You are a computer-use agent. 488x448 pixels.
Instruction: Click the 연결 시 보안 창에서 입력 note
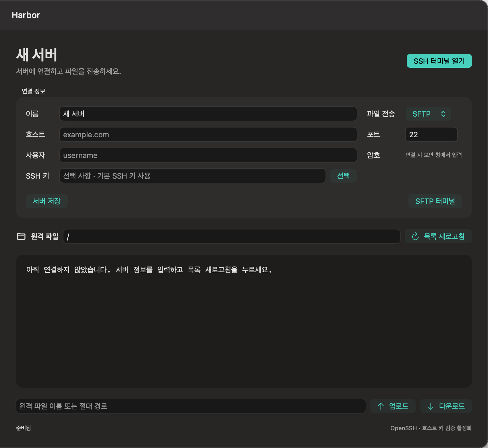(x=433, y=155)
